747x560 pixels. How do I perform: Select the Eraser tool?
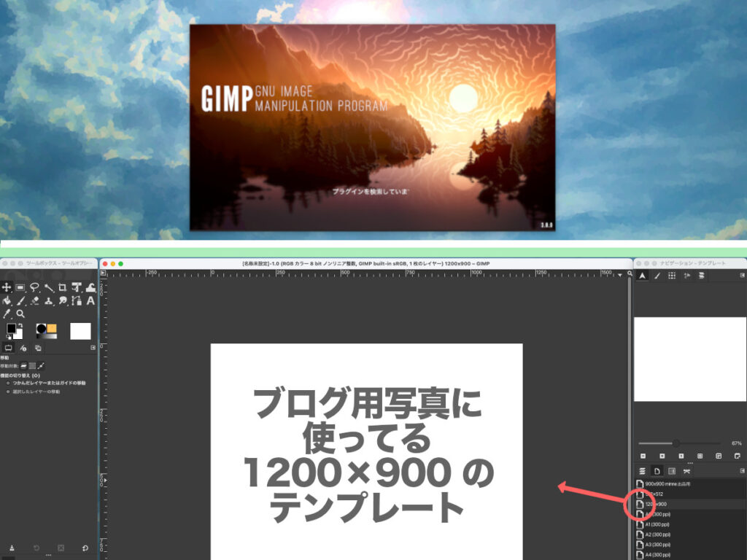tap(34, 300)
